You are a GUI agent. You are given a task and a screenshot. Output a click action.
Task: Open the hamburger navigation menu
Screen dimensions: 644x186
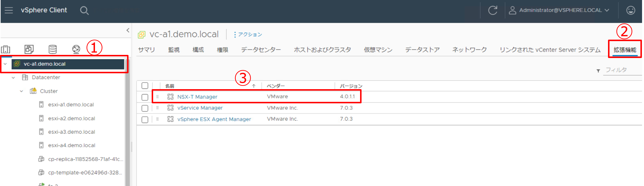[9, 10]
